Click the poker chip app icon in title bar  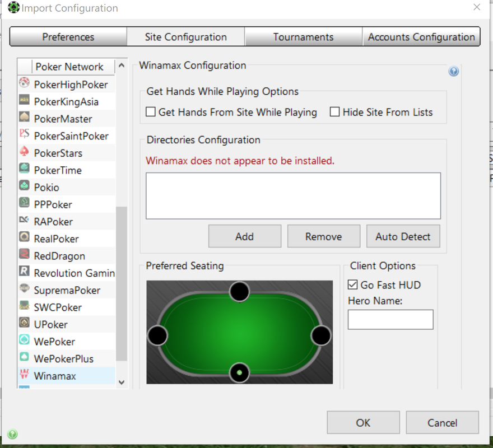(x=13, y=7)
